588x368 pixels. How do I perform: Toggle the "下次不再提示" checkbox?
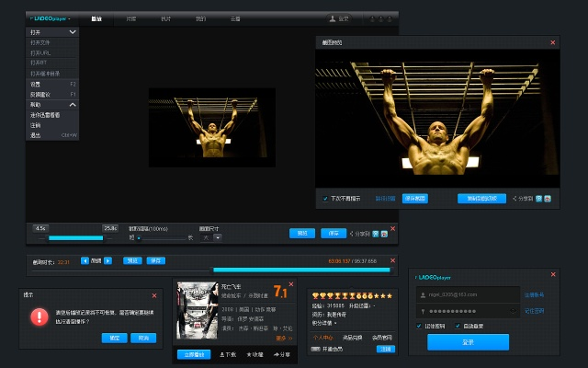tap(325, 198)
